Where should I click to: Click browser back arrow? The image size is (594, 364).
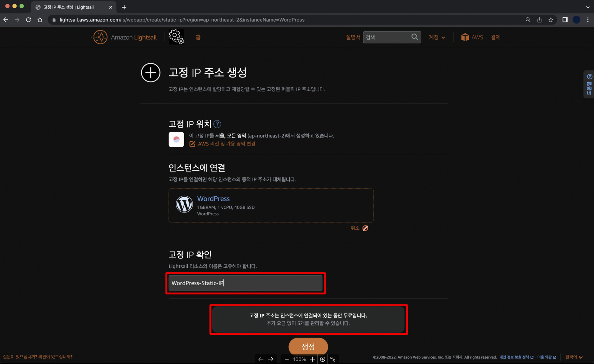pyautogui.click(x=6, y=20)
